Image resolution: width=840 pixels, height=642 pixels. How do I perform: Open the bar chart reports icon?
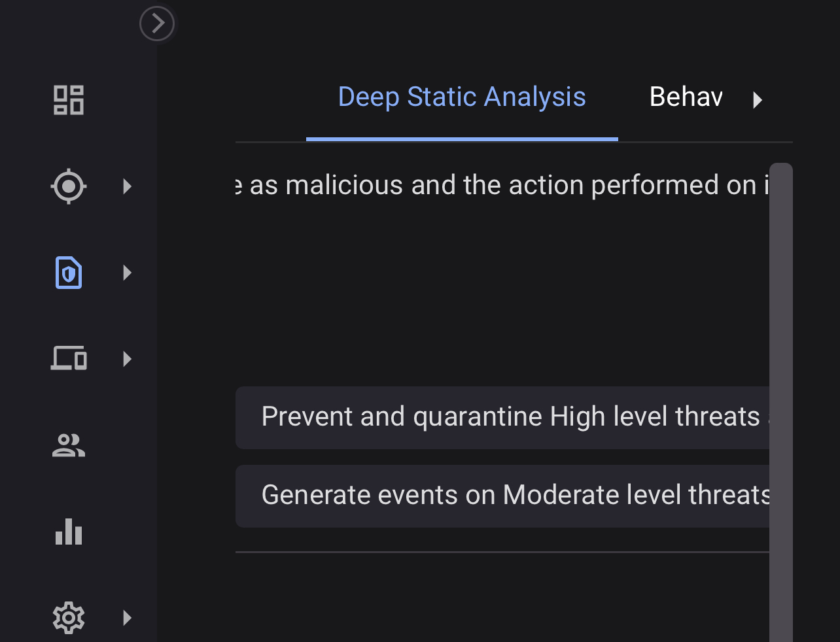tap(69, 532)
